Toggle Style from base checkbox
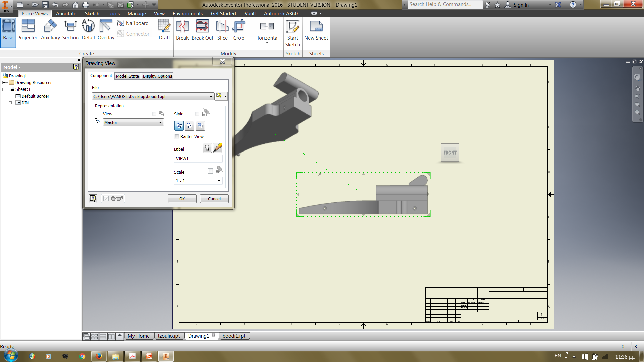Screen dimensions: 644x362 coord(197,114)
